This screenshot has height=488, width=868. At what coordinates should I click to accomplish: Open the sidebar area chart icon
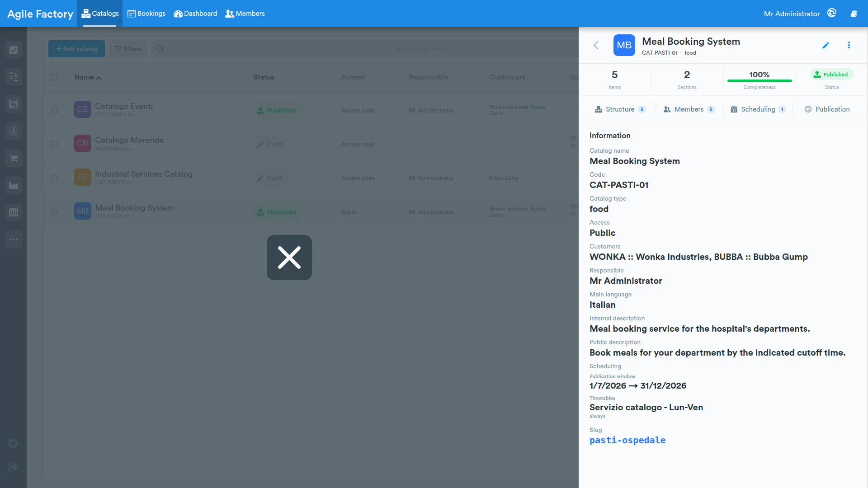click(x=14, y=185)
